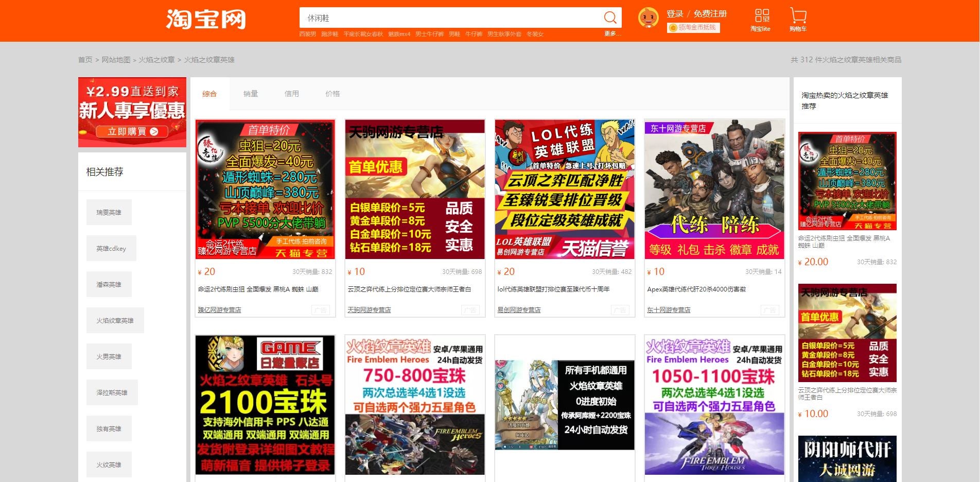Viewport: 980px width, 482px height.
Task: Open the shopping cart icon
Action: (x=798, y=16)
